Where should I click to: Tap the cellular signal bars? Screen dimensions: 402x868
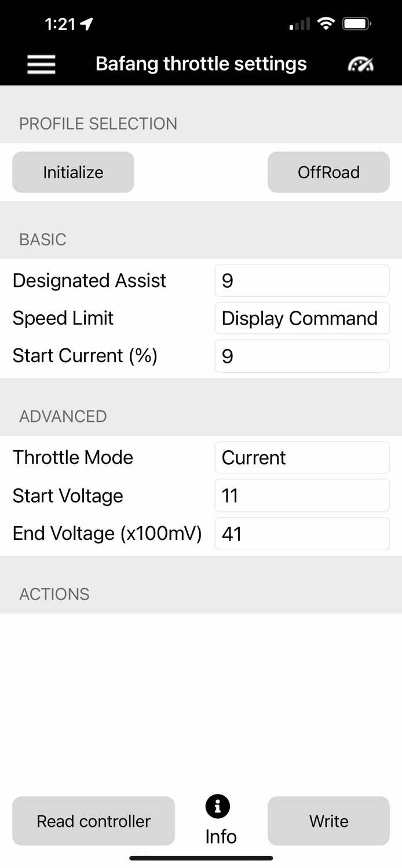click(299, 25)
